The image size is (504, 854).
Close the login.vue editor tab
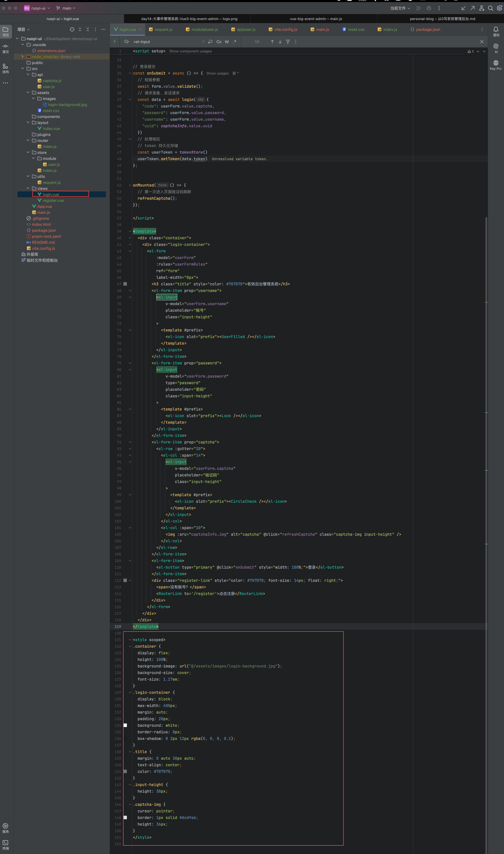point(140,29)
